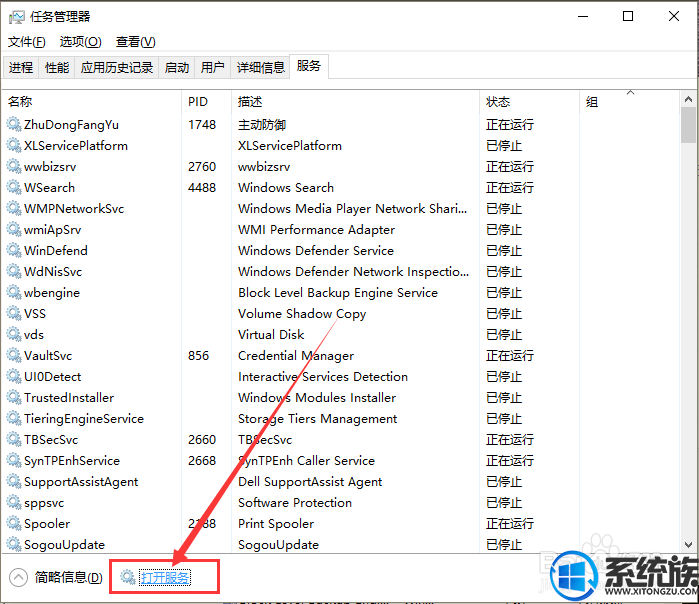This screenshot has width=699, height=604.
Task: Select the vds service gear icon
Action: [14, 334]
